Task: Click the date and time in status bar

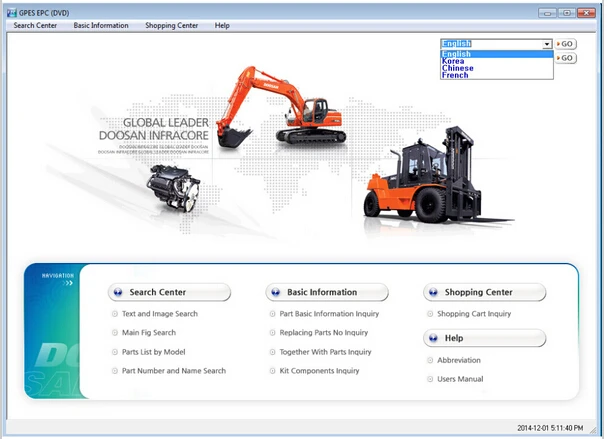Action: click(550, 428)
